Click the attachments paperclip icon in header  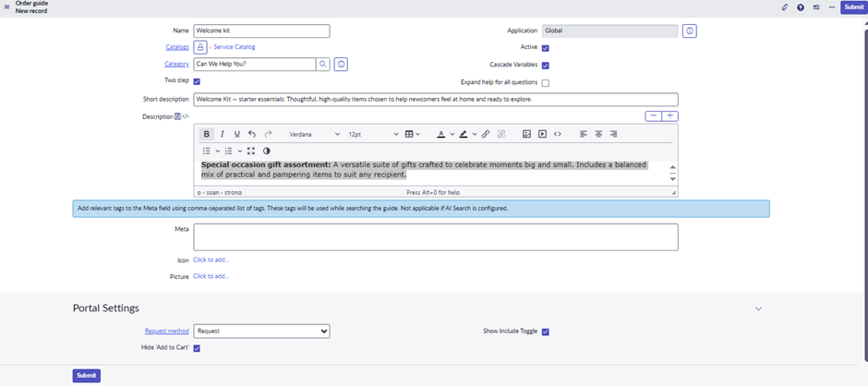point(785,7)
